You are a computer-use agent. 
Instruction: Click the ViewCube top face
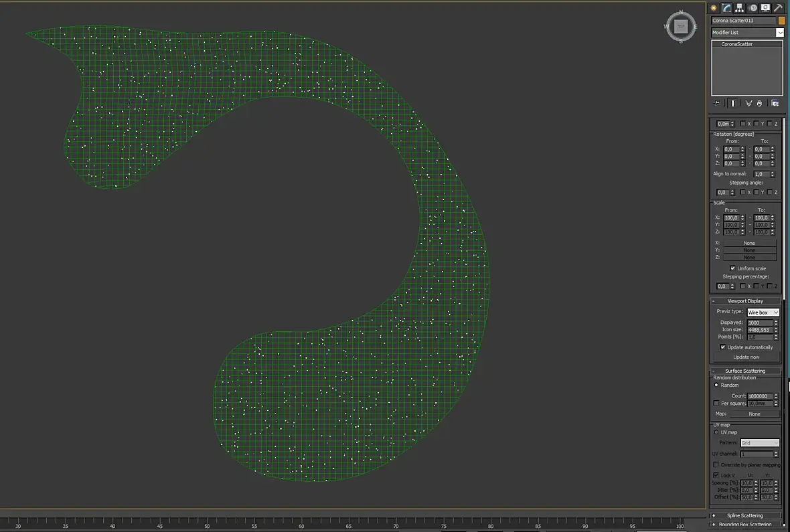681,26
